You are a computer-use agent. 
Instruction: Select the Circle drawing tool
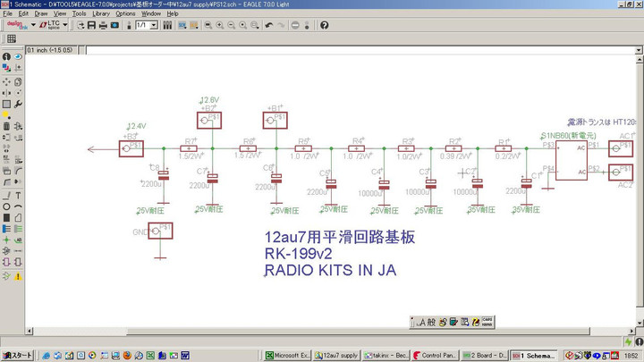pos(7,206)
